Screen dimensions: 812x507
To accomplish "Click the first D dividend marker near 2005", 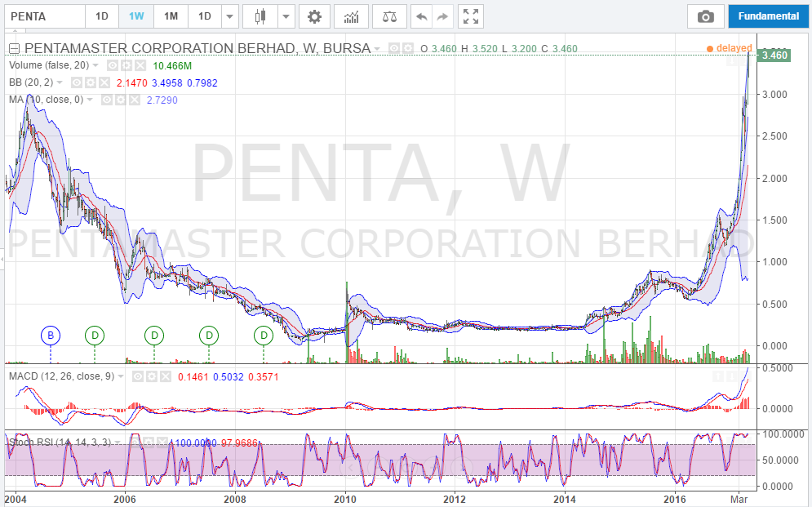I will (x=95, y=336).
